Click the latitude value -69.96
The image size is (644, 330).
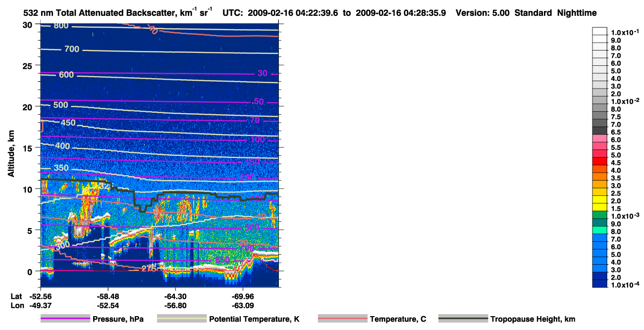(x=243, y=296)
